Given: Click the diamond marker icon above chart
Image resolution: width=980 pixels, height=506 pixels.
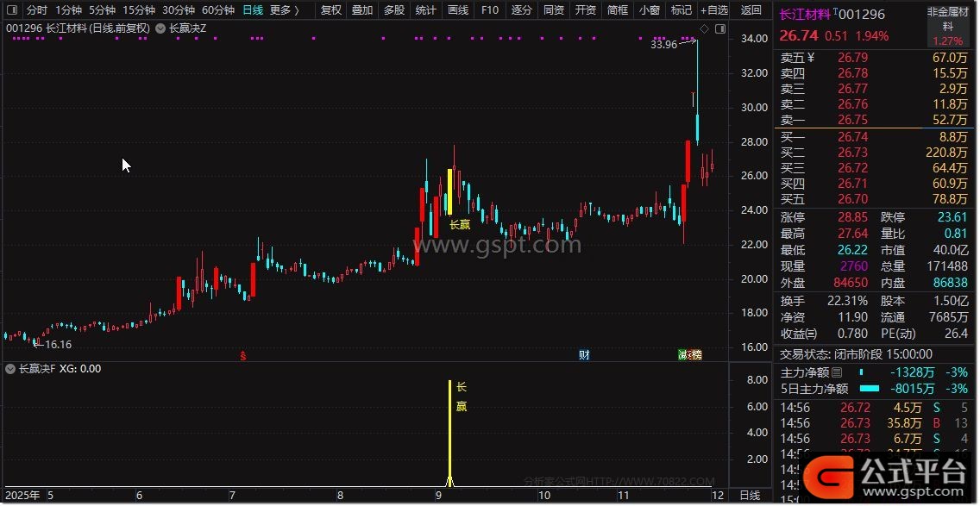Looking at the screenshot, I should point(704,29).
